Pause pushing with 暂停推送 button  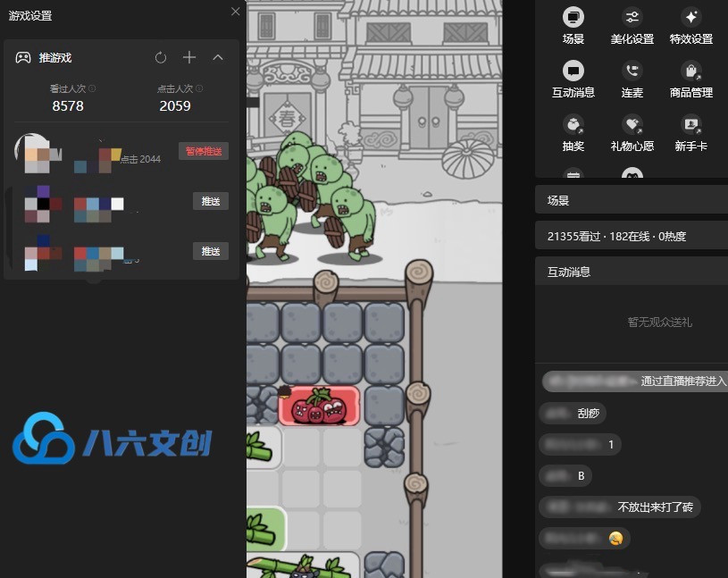203,151
